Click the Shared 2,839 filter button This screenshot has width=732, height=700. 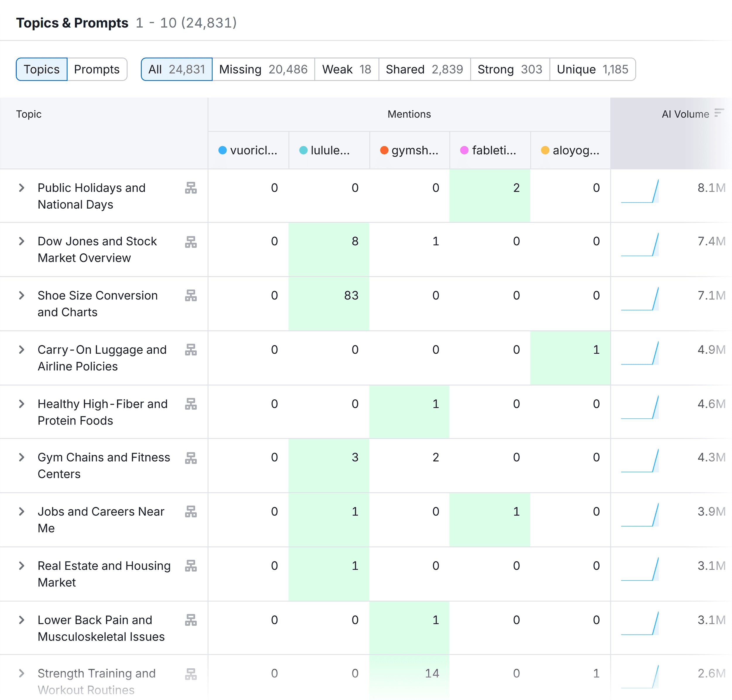[424, 69]
